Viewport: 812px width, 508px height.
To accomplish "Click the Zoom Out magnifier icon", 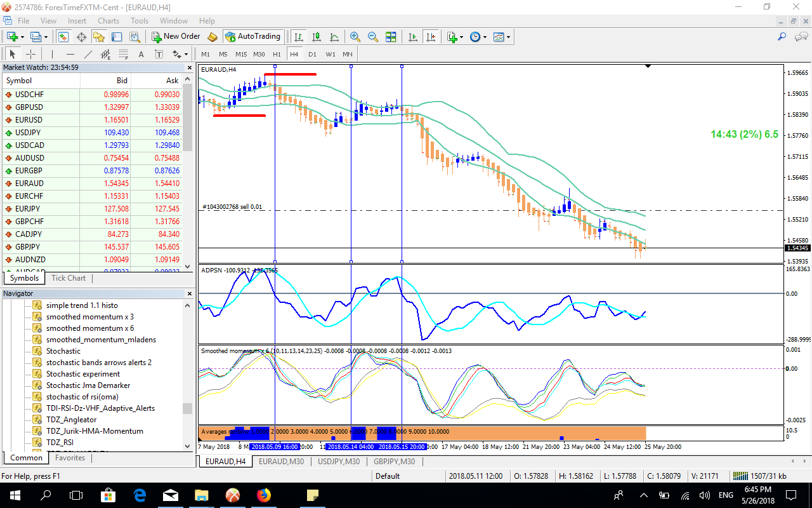I will (x=373, y=37).
